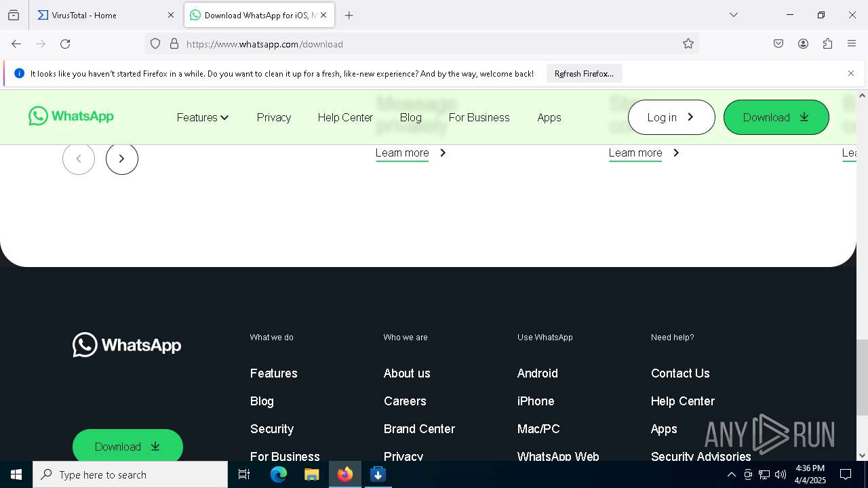Bookmark this page with the star icon
This screenshot has height=488, width=868.
pyautogui.click(x=688, y=44)
